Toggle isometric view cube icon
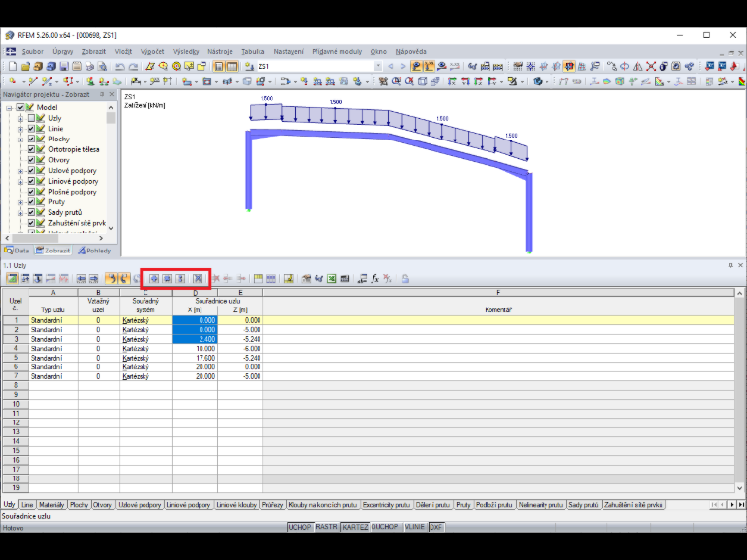This screenshot has height=560, width=747. pos(422,82)
